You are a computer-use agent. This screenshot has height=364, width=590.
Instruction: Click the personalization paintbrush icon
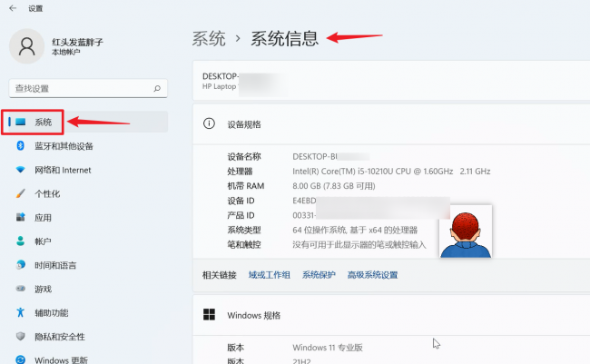coord(20,193)
